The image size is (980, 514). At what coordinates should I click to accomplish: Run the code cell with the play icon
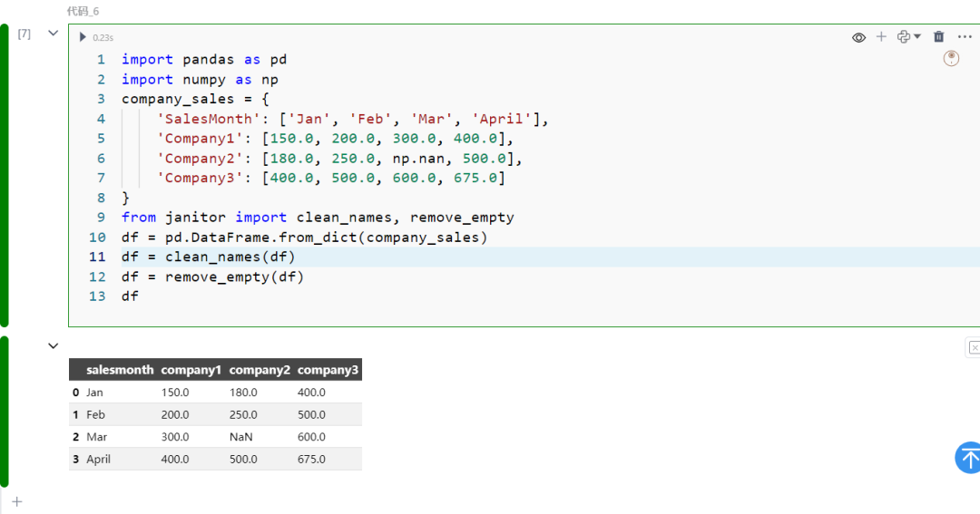83,37
